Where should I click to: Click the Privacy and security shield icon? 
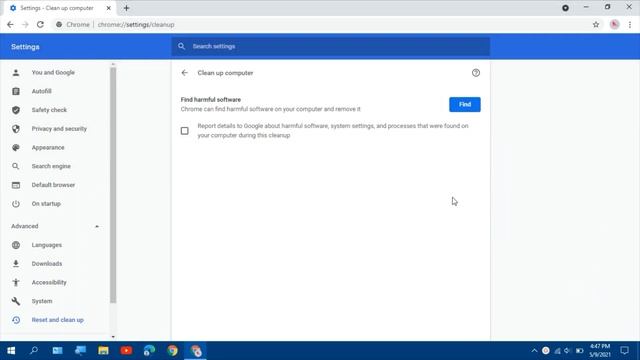point(16,129)
